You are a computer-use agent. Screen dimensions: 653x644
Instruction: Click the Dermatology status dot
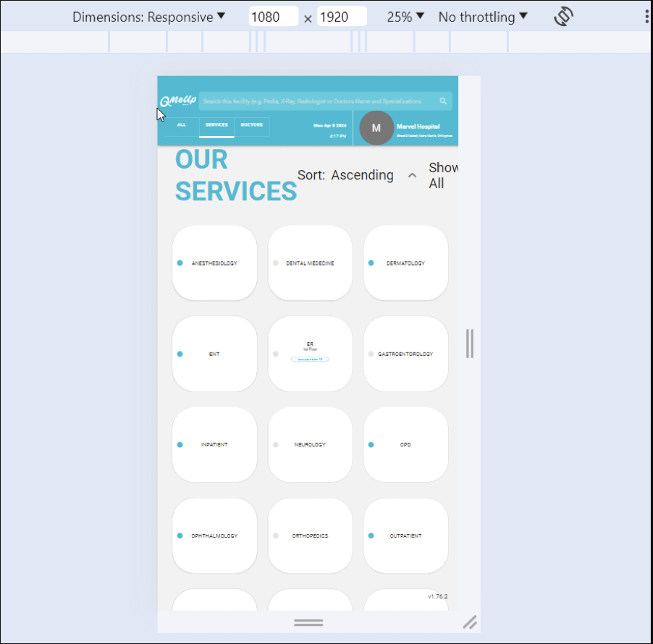tap(371, 263)
